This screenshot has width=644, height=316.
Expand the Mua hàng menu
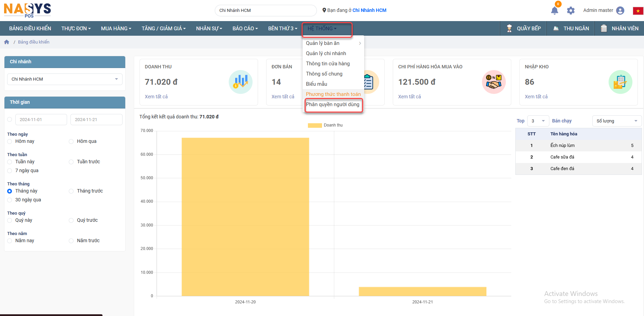116,29
